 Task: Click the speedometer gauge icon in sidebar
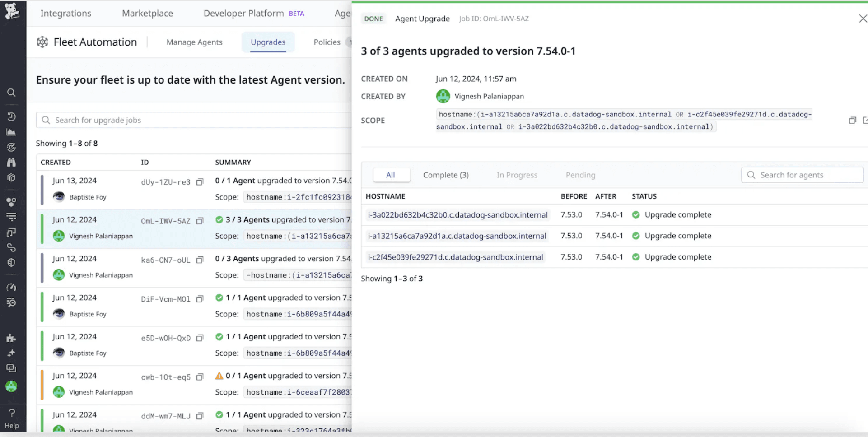click(x=11, y=287)
